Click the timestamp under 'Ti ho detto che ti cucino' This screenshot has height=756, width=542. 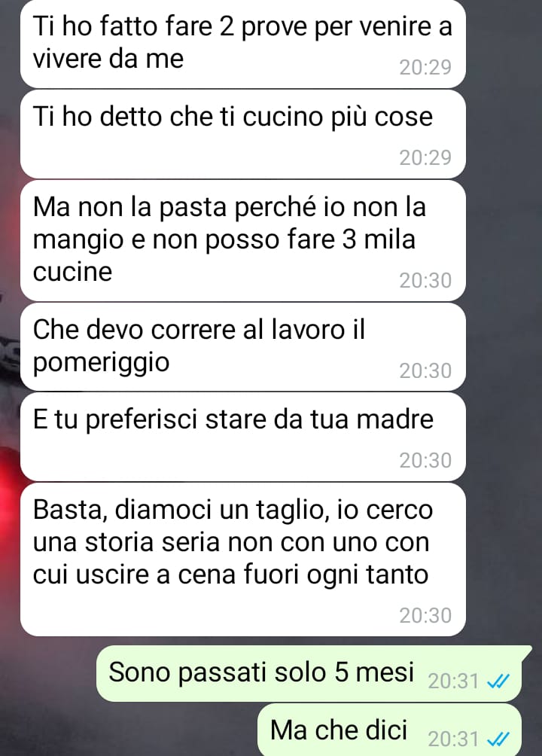[x=425, y=157]
